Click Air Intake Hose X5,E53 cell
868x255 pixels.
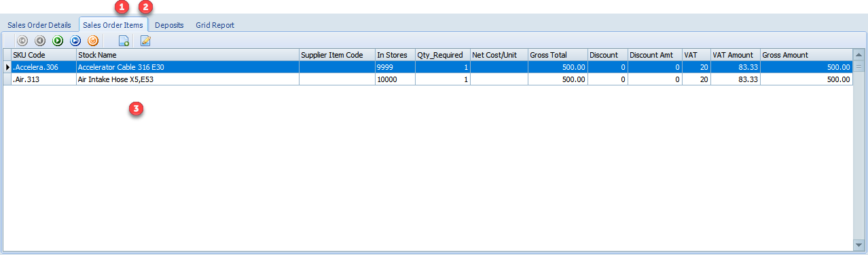pyautogui.click(x=187, y=79)
